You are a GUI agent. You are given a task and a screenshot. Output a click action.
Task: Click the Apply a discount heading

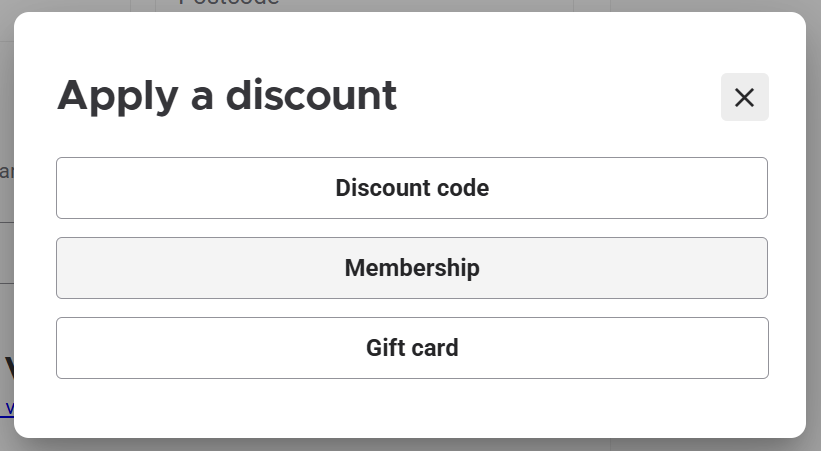coord(227,96)
